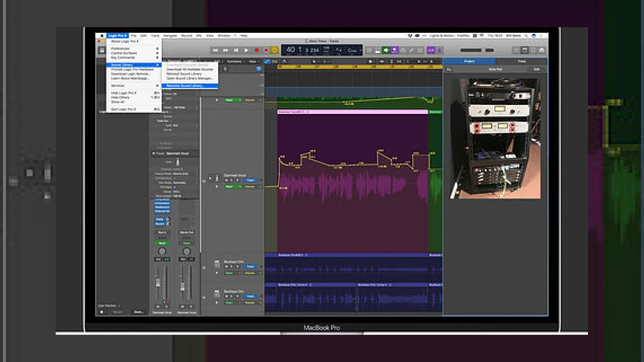Click the Siri icon in the menu bar
The image size is (644, 362).
(534, 36)
